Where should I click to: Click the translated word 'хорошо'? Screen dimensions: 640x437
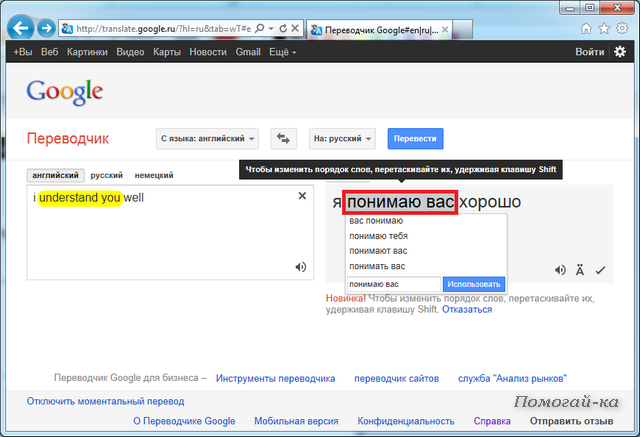(490, 202)
